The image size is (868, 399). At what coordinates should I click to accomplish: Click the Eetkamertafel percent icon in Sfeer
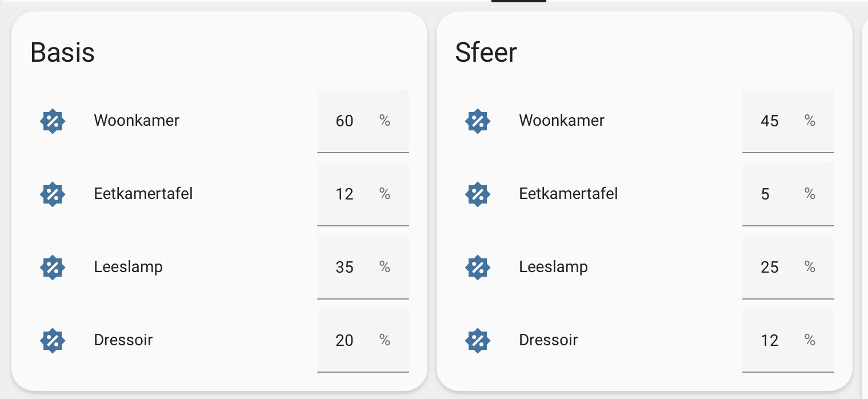click(x=478, y=194)
